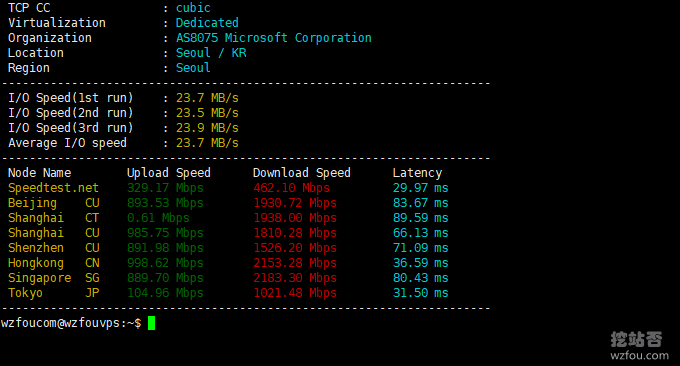Image resolution: width=680 pixels, height=366 pixels.
Task: Select Beijing CU download 1930.72 Mbps
Action: click(x=295, y=203)
